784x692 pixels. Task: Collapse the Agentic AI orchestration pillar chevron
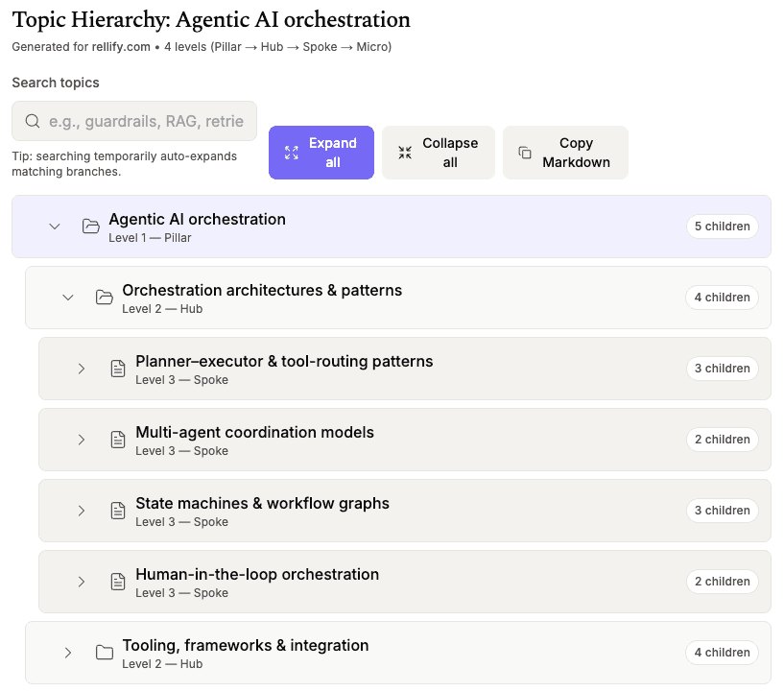55,227
